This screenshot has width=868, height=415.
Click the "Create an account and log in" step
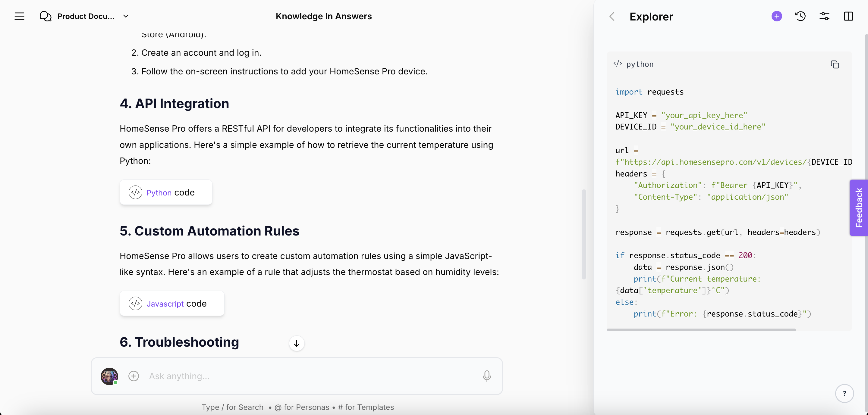pos(201,53)
